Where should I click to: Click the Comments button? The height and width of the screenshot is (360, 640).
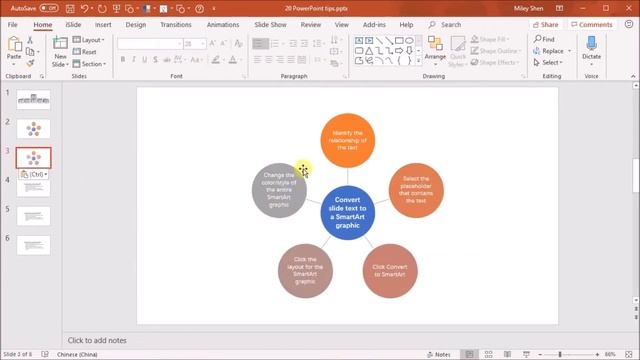(591, 25)
